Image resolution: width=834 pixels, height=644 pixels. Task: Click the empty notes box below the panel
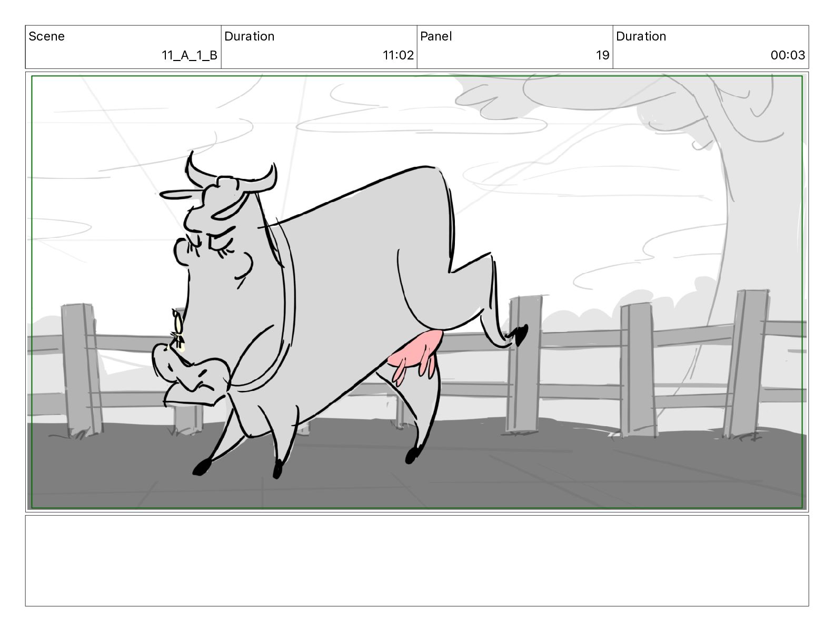click(417, 561)
